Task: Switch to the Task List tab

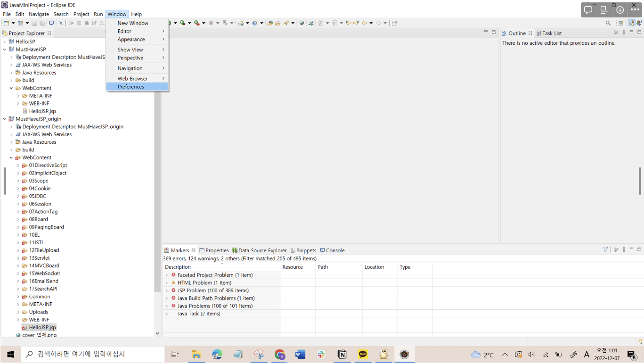Action: pyautogui.click(x=549, y=33)
